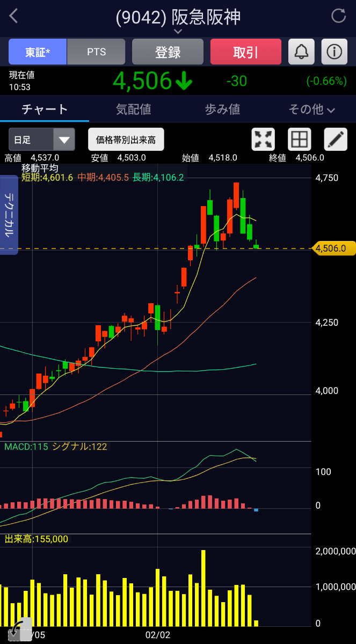The height and width of the screenshot is (644, 356).
Task: Open the multi-chart grid layout
Action: pos(300,140)
